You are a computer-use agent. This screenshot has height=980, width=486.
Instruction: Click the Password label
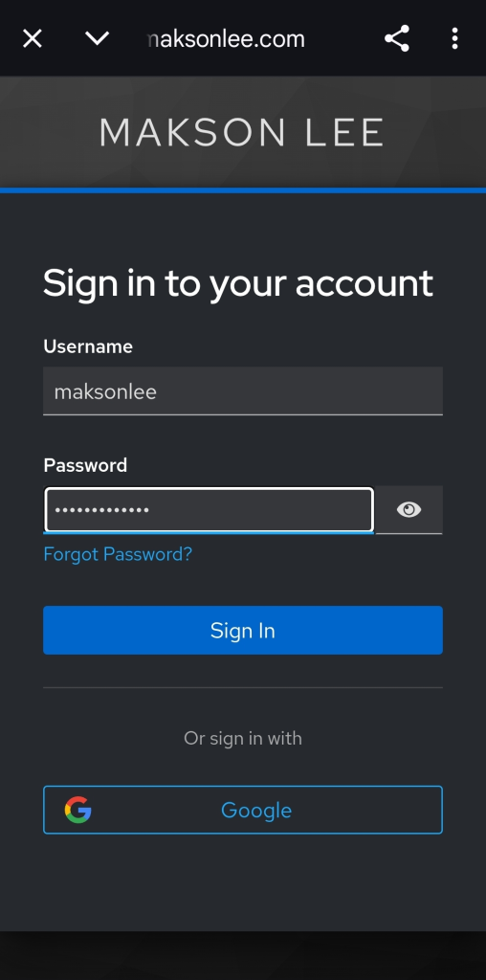[85, 465]
